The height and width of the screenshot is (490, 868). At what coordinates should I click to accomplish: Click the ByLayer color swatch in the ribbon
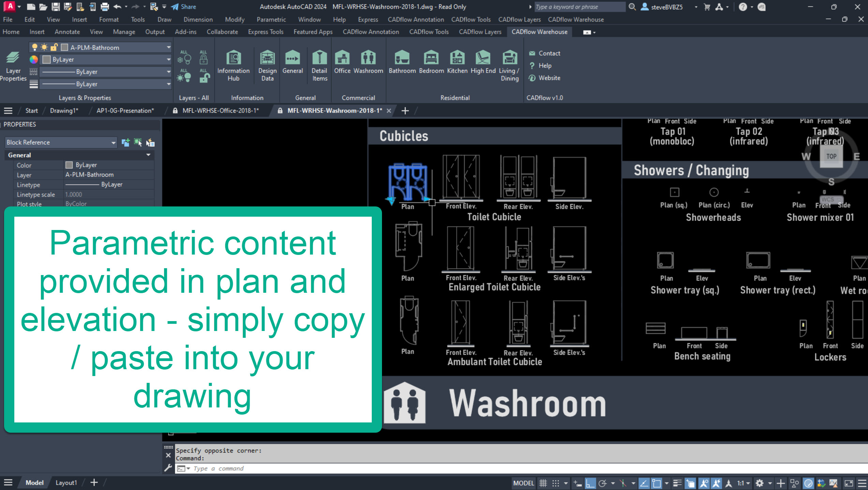(x=46, y=59)
